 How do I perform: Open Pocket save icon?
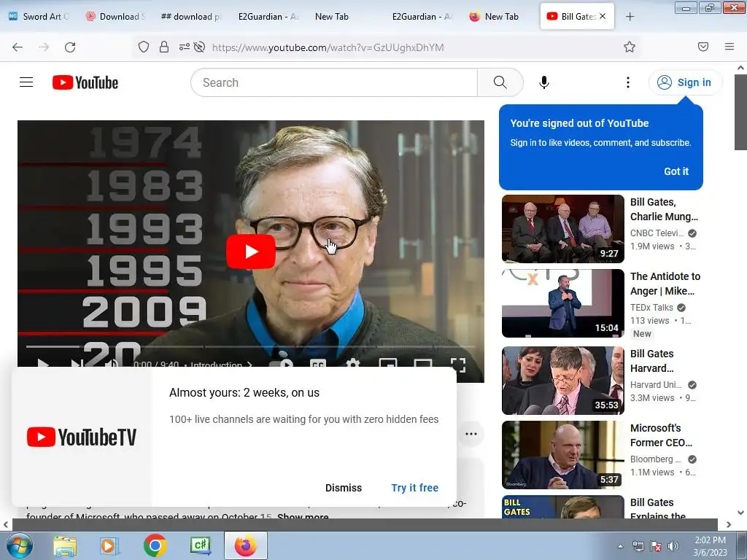tap(703, 47)
